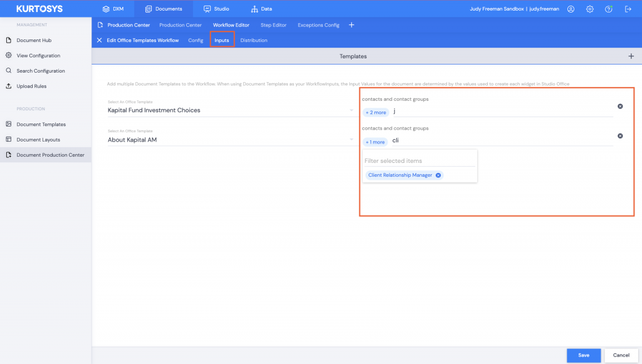Remove the Kapital Fund Investment Choices template row
The height and width of the screenshot is (364, 642).
coord(620,107)
